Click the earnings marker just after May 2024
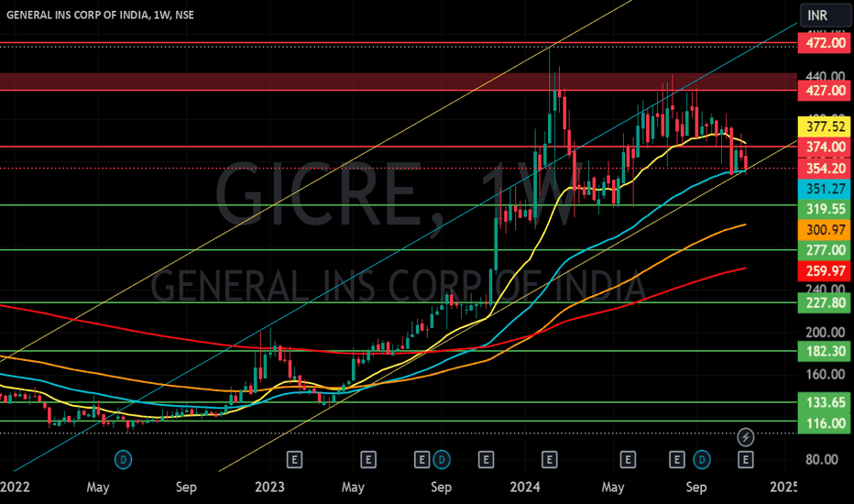This screenshot has height=504, width=854. pos(628,460)
